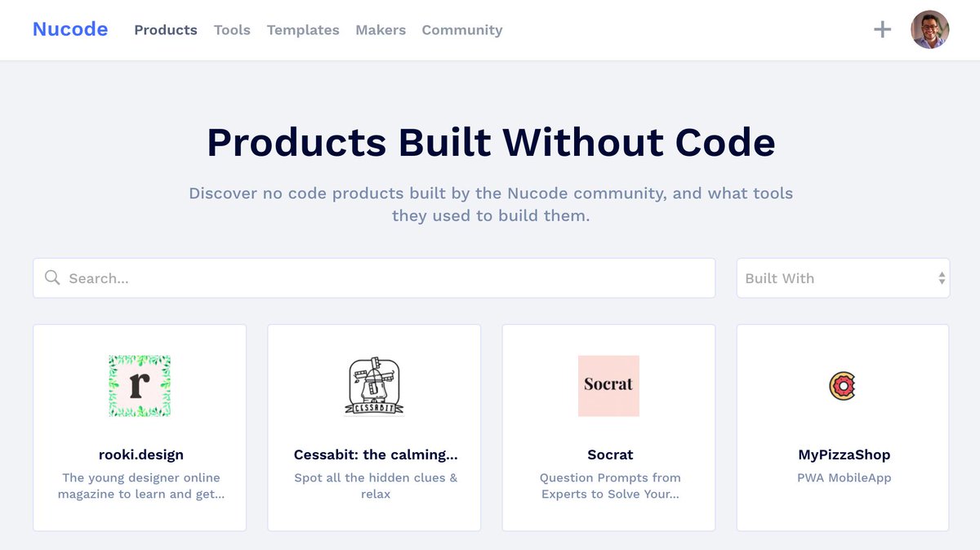Open the Socrat product title
Image resolution: width=980 pixels, height=550 pixels.
point(610,455)
